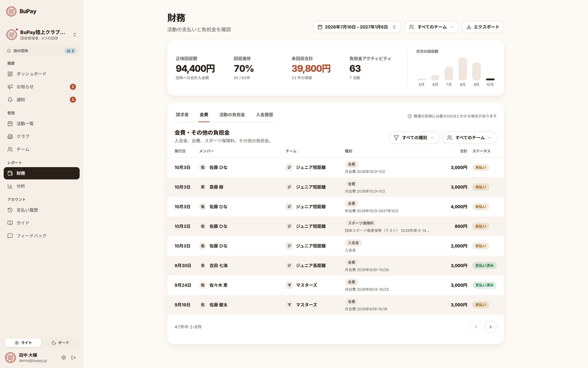
Task: Switch to ダーク theme
Action: click(x=60, y=343)
